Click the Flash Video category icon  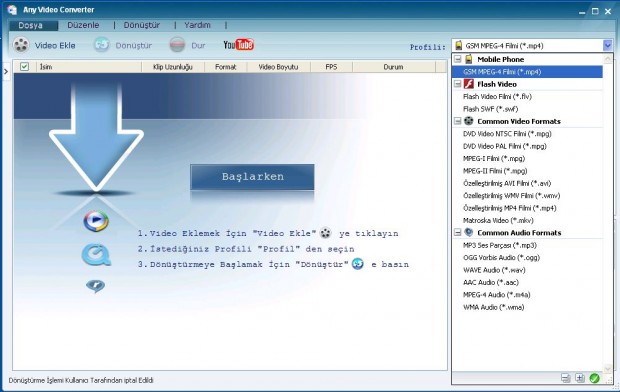469,84
